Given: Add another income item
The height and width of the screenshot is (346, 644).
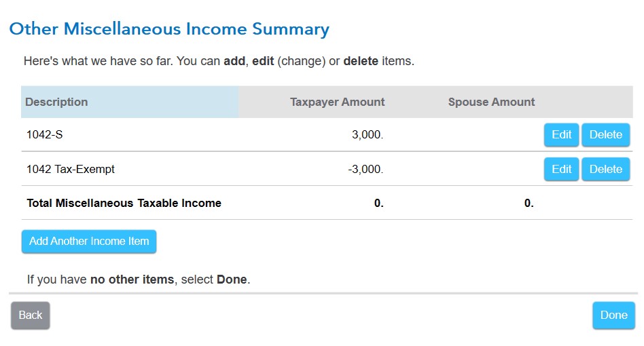Looking at the screenshot, I should click(89, 242).
